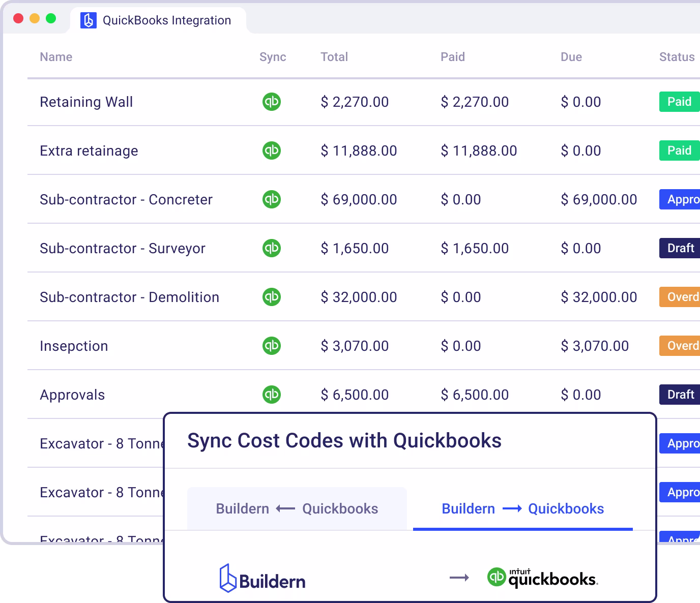Click QuickBooks sync icon for Insepction row
The image size is (700, 603).
click(272, 346)
